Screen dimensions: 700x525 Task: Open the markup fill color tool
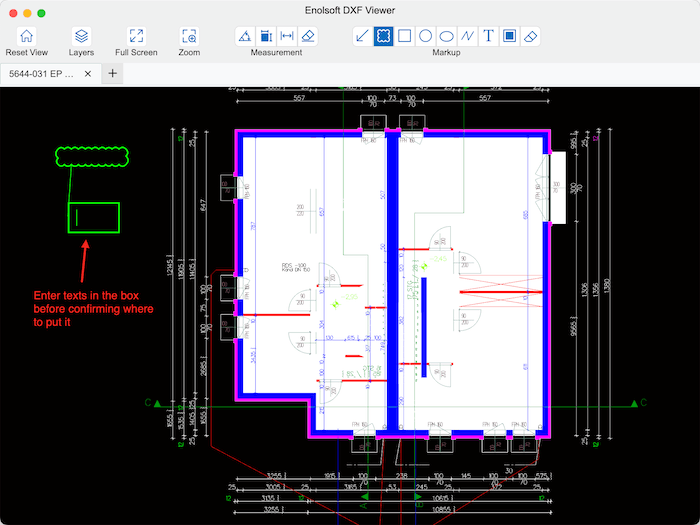click(509, 36)
